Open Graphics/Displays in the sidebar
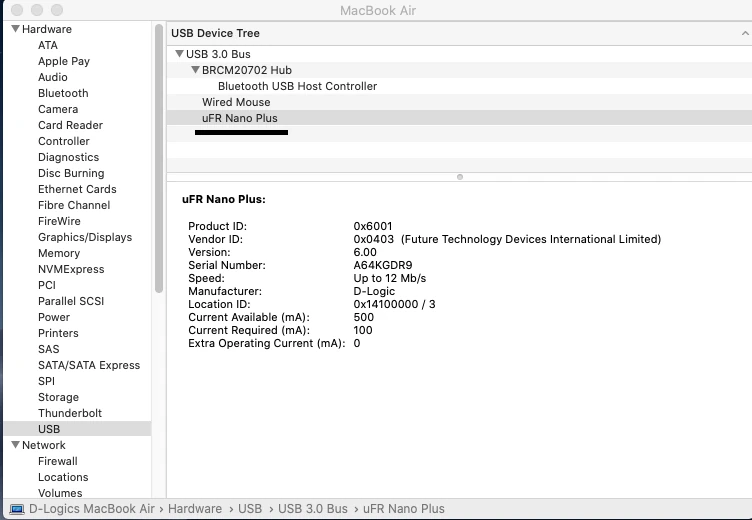Viewport: 752px width, 520px height. pos(85,237)
